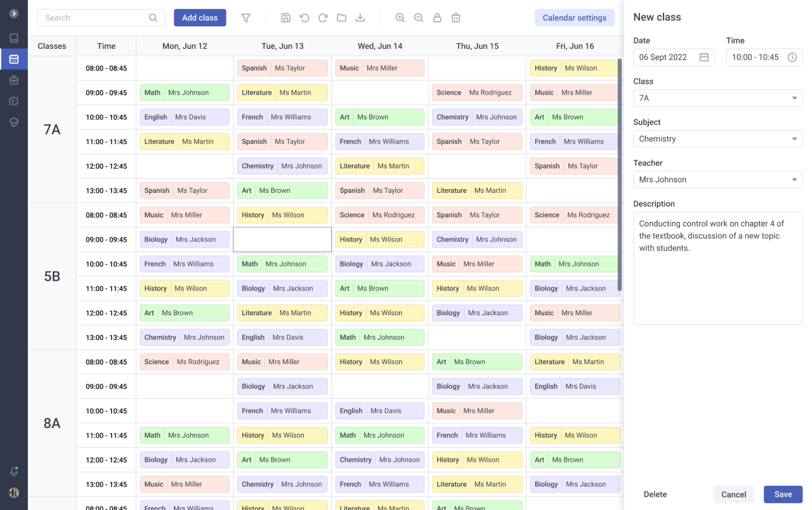The image size is (812, 510).
Task: Click the Add class button
Action: coord(200,17)
